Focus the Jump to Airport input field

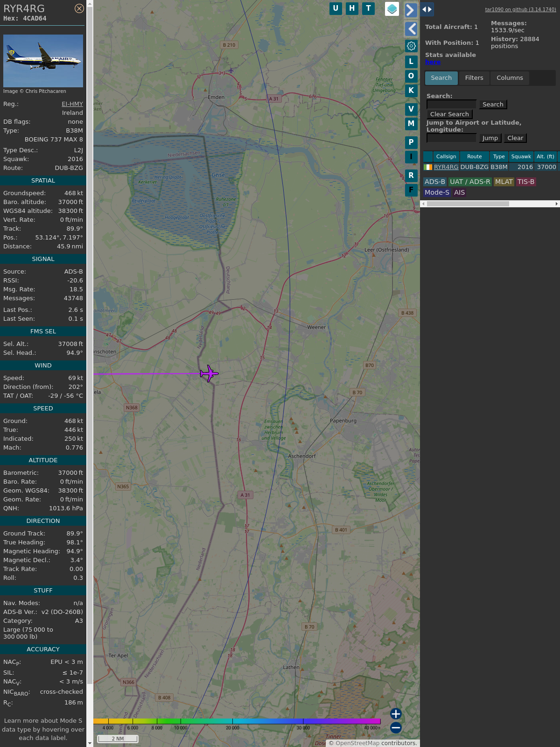[451, 138]
